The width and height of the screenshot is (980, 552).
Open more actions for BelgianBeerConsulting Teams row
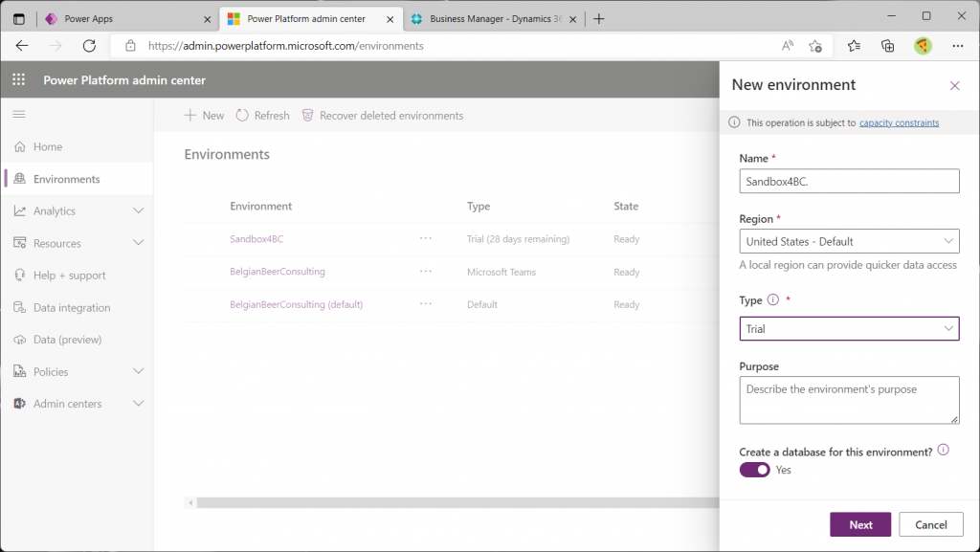click(426, 271)
